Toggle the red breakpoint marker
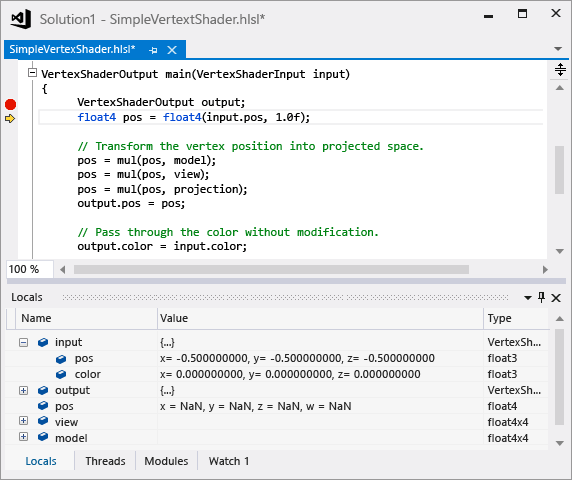This screenshot has height=480, width=572. click(11, 105)
